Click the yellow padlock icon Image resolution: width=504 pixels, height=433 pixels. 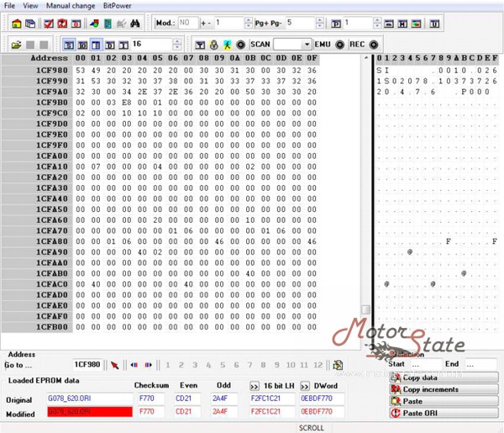click(213, 45)
